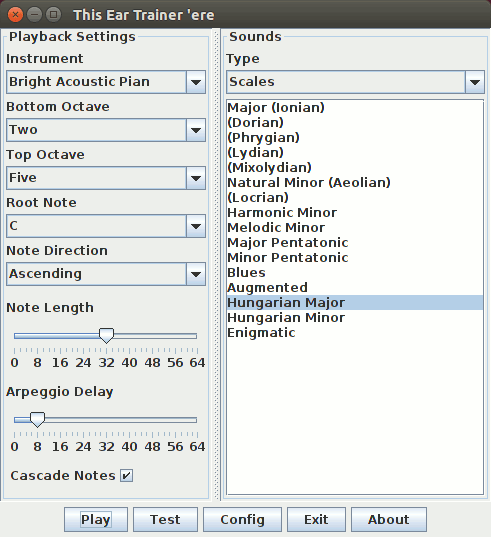Show the About information

pos(389,520)
